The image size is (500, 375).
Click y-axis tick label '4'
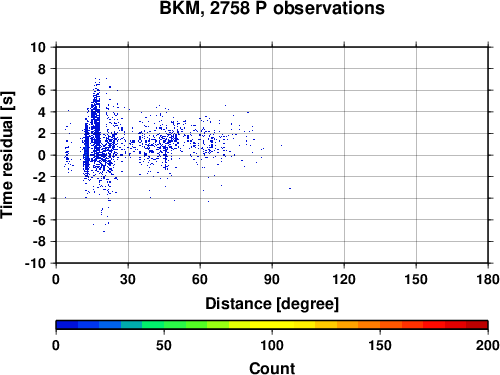(x=42, y=112)
